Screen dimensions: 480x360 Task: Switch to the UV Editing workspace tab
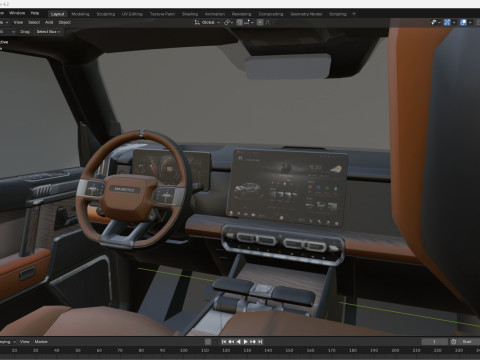[132, 14]
